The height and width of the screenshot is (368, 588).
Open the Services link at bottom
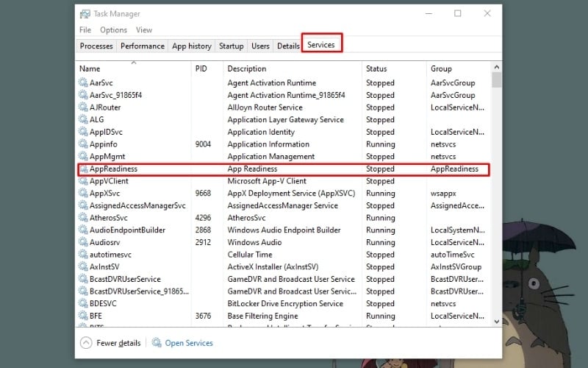(189, 343)
